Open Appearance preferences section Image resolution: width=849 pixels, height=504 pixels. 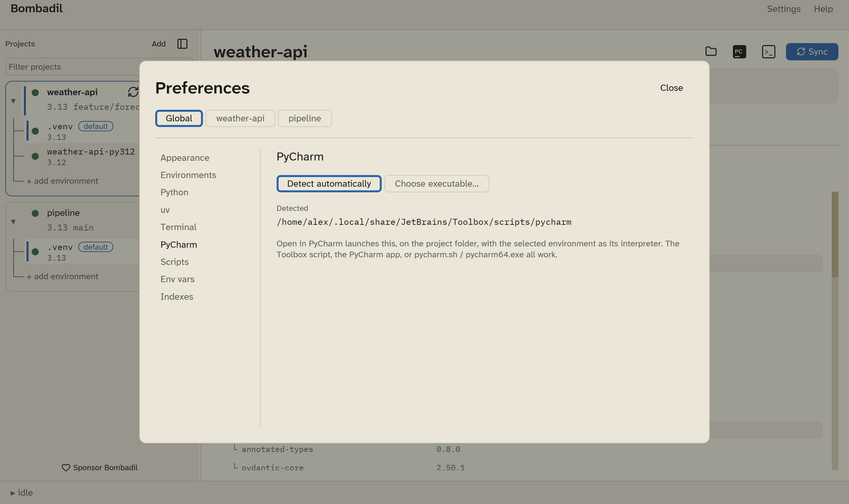pos(185,158)
